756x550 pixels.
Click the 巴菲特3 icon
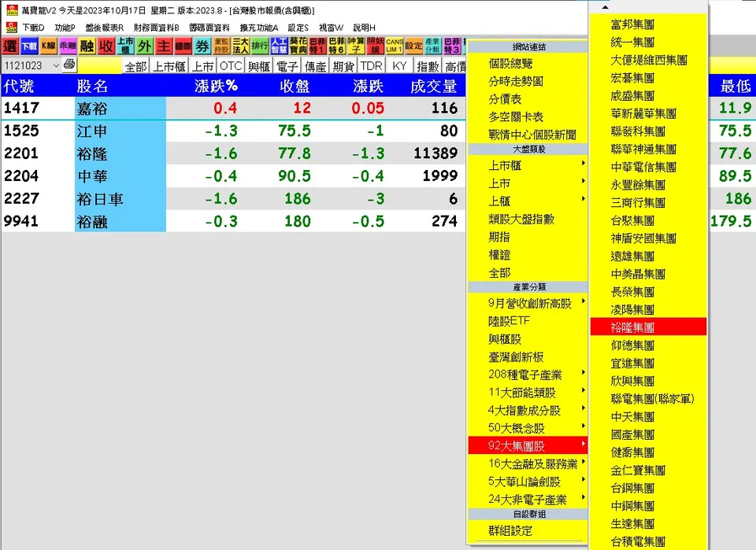[x=452, y=46]
